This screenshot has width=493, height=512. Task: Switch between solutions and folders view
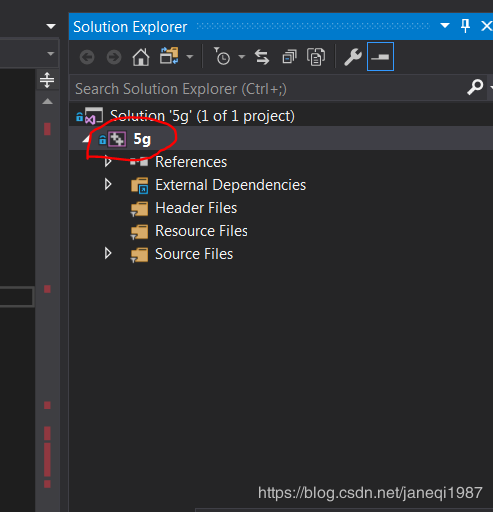click(x=169, y=56)
